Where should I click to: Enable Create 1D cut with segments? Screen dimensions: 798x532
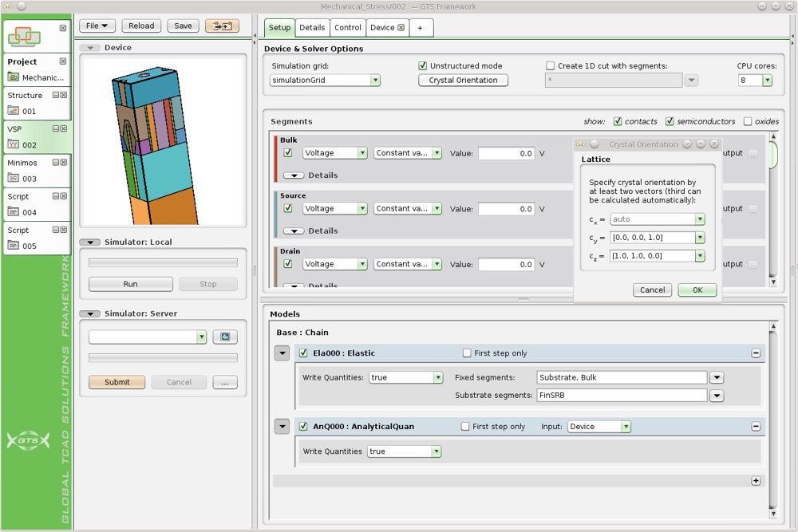[550, 65]
